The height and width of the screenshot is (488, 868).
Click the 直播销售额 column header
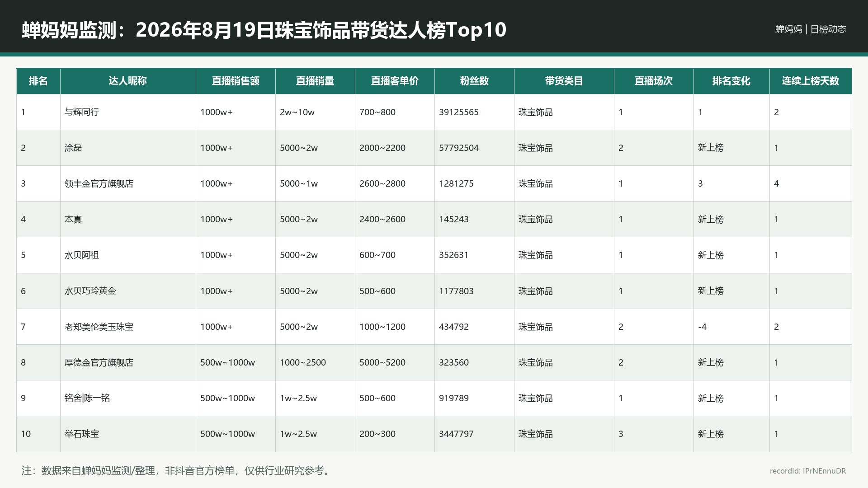coord(236,81)
